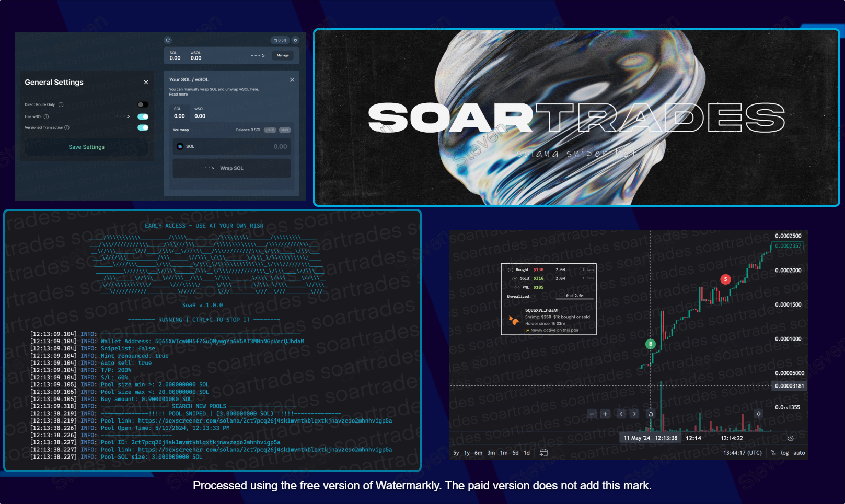Focus the SOL wrap amount input field

coord(231,146)
